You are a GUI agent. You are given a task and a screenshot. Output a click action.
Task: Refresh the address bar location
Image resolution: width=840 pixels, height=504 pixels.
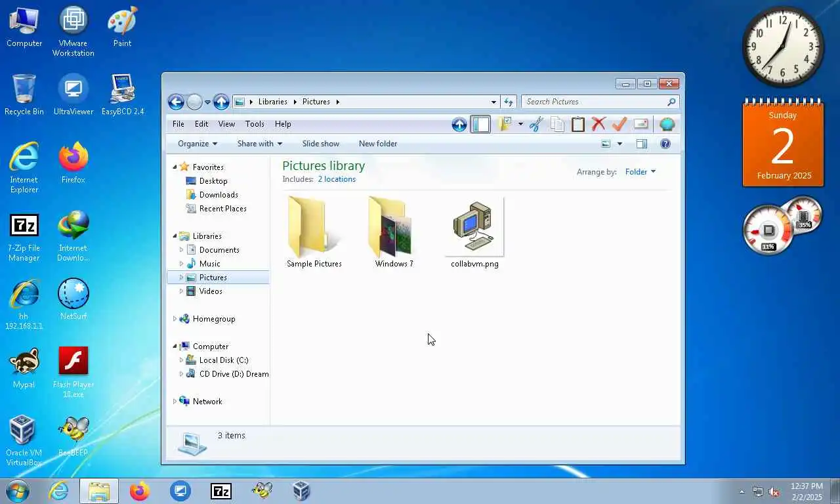(509, 102)
